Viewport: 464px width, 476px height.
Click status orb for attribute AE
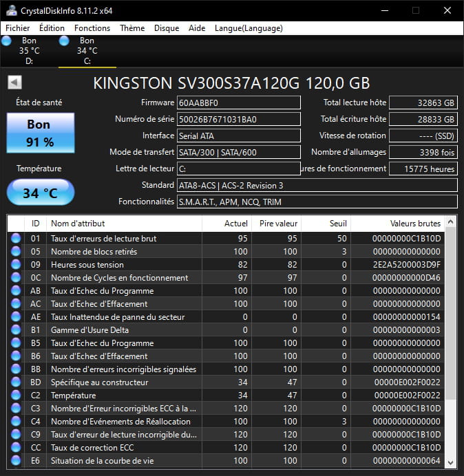pos(16,316)
